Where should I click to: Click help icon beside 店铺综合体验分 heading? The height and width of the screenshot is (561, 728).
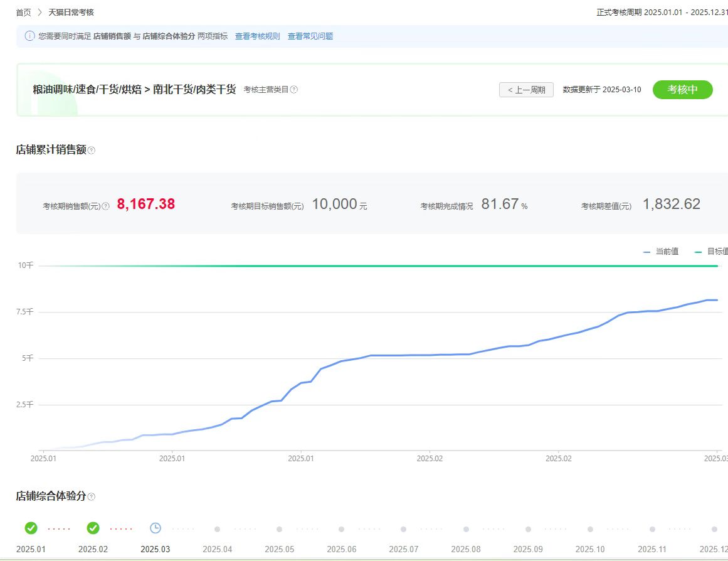[x=91, y=497]
